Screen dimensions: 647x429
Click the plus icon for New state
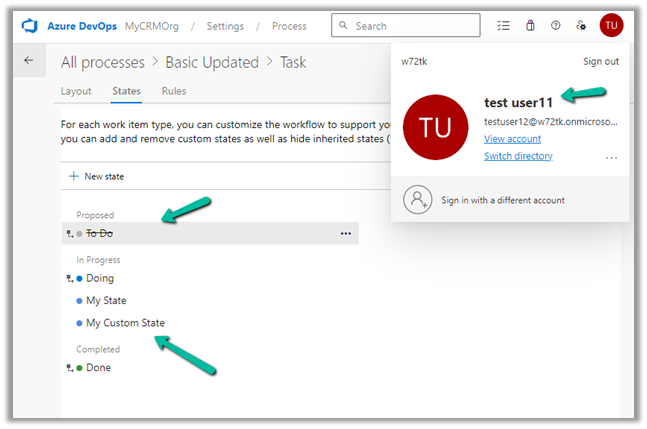click(73, 176)
